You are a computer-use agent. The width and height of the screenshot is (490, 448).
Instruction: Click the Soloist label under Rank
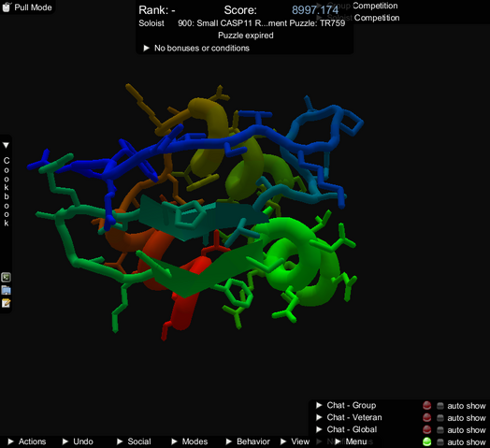(151, 23)
